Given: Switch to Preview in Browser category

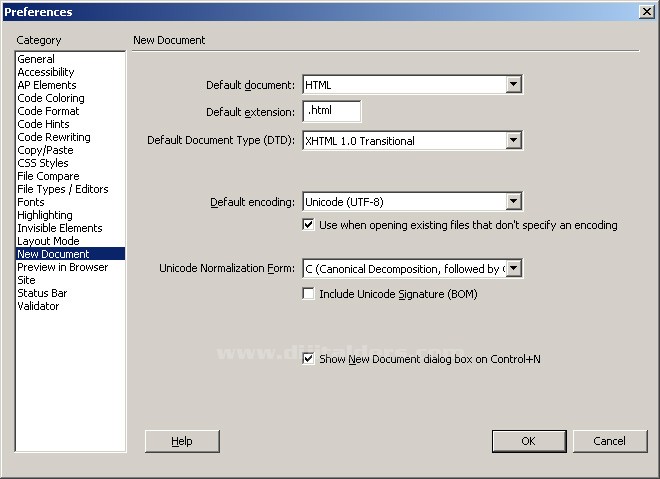Looking at the screenshot, I should (x=62, y=267).
